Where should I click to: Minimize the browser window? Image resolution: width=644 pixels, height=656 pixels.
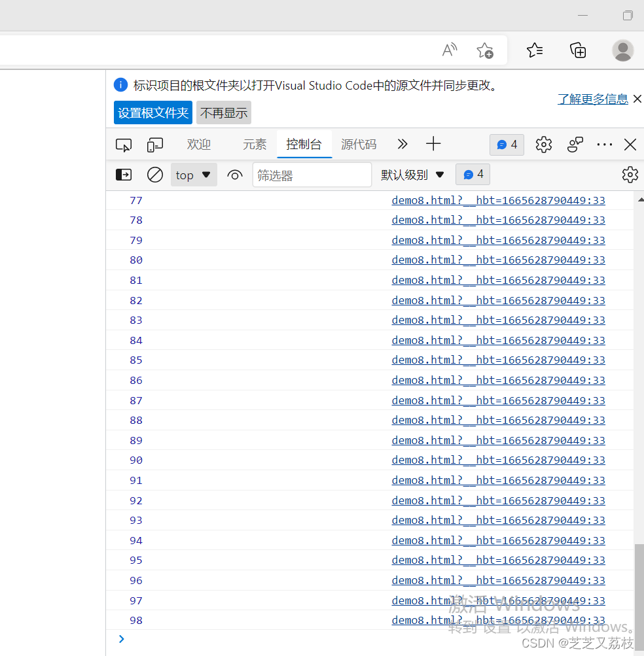point(583,16)
